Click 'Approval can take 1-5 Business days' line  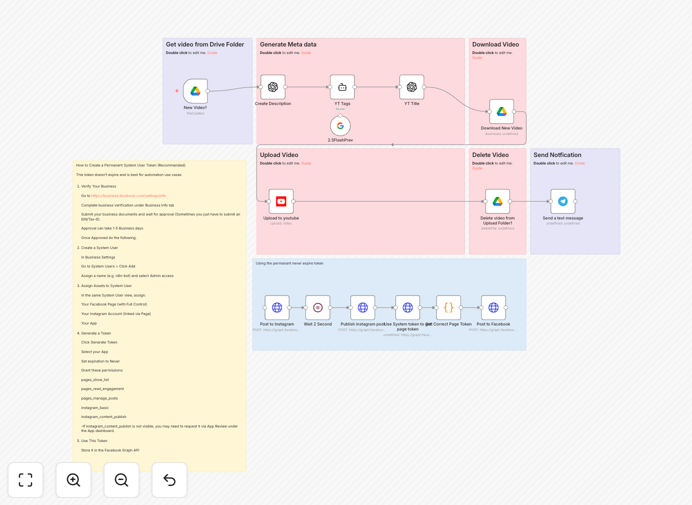click(x=112, y=228)
